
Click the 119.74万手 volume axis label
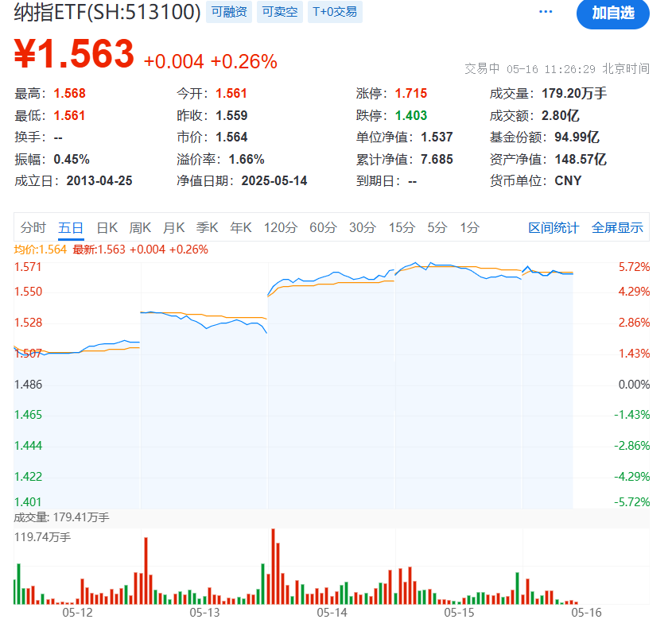click(x=42, y=537)
